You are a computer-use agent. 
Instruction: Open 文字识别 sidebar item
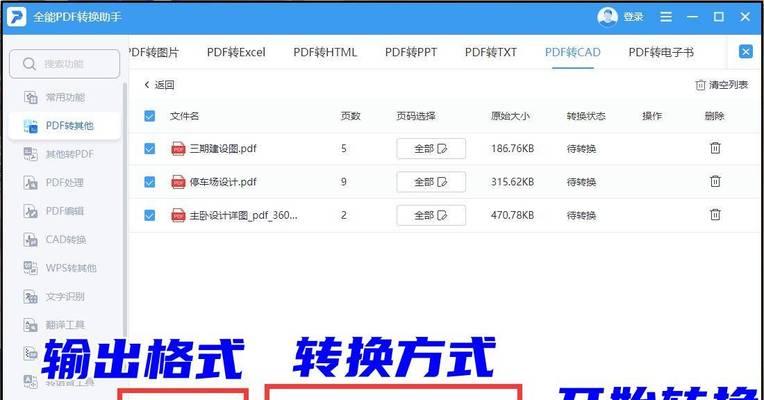point(55,296)
